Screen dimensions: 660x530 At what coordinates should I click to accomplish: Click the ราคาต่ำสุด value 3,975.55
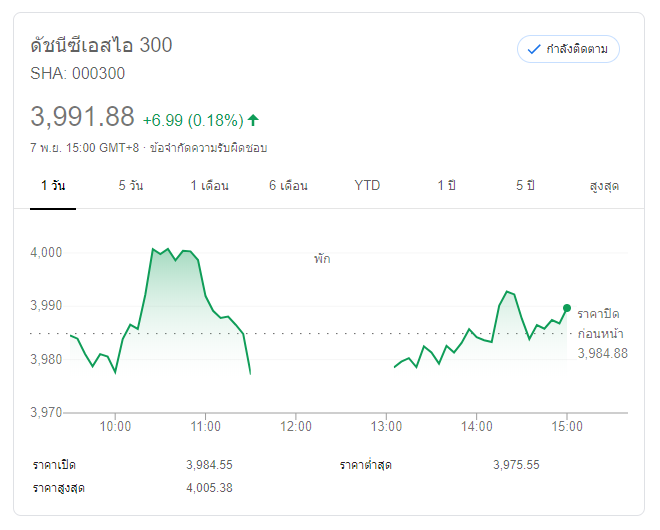(x=516, y=465)
